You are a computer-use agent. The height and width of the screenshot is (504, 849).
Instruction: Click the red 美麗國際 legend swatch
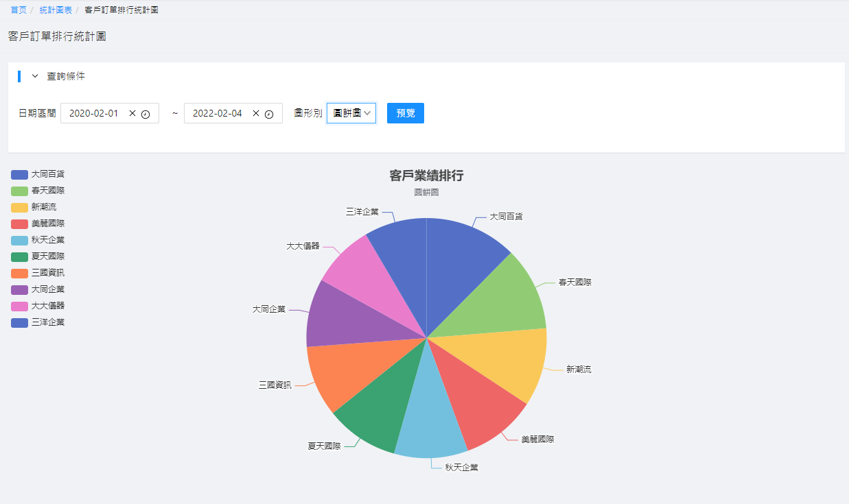tap(19, 224)
